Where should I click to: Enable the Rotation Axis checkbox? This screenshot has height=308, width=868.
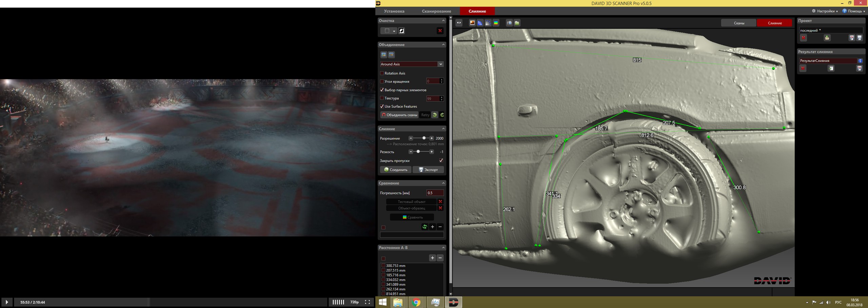pos(382,73)
